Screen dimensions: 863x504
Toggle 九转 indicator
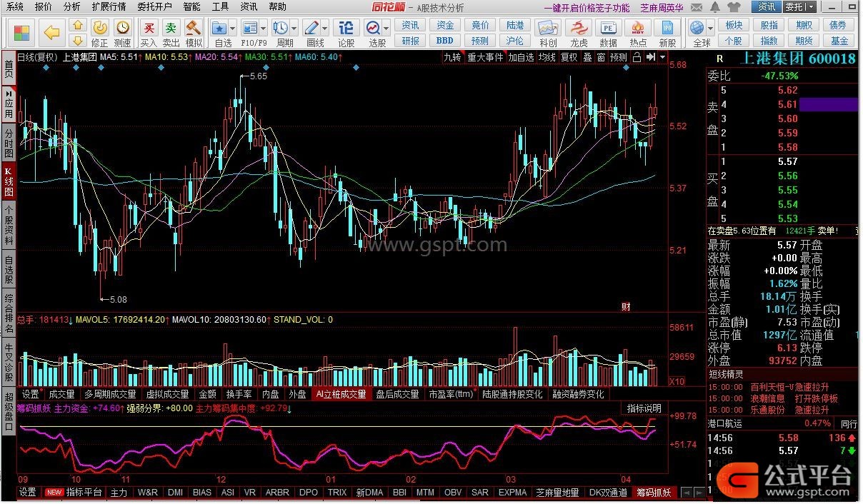pos(452,57)
